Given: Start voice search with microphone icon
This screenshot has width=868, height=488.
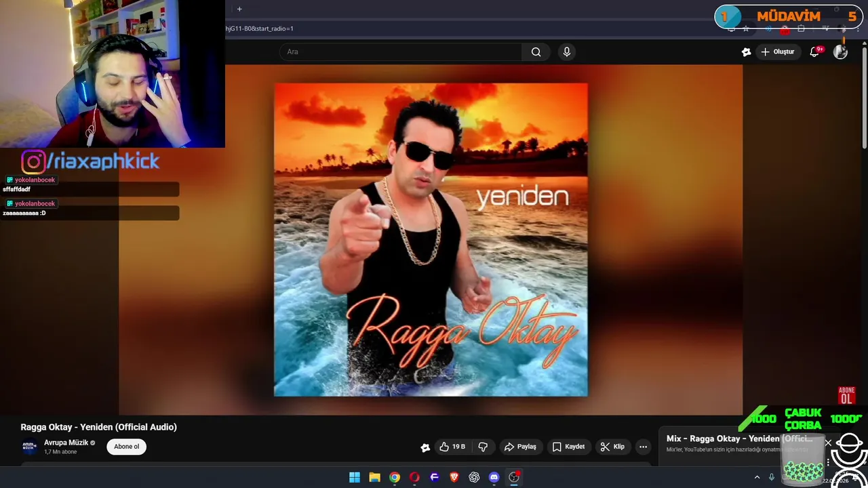Looking at the screenshot, I should 567,52.
